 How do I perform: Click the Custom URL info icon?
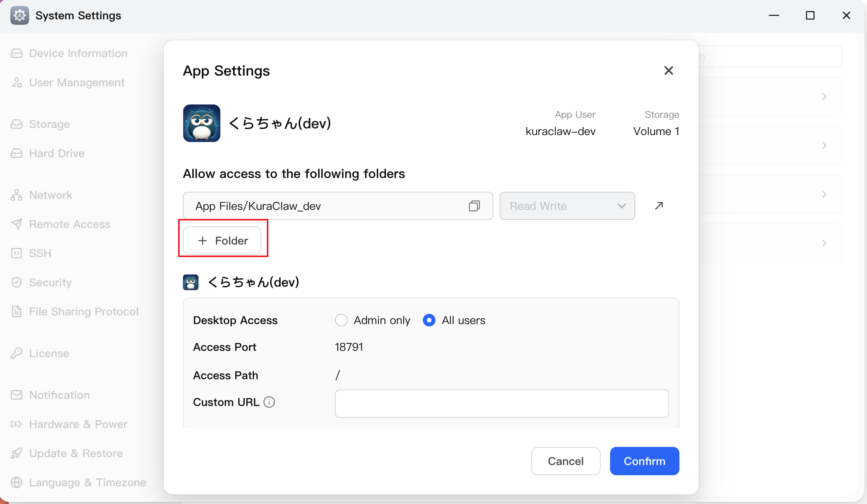tap(269, 402)
